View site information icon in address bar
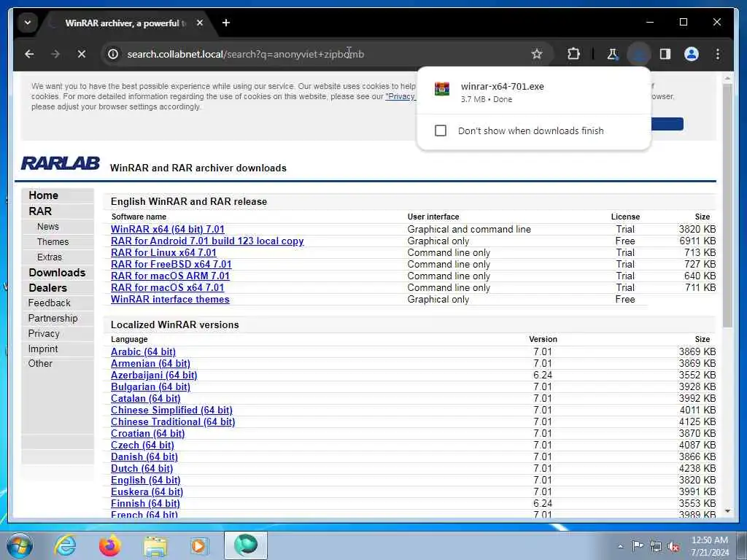 (x=113, y=54)
